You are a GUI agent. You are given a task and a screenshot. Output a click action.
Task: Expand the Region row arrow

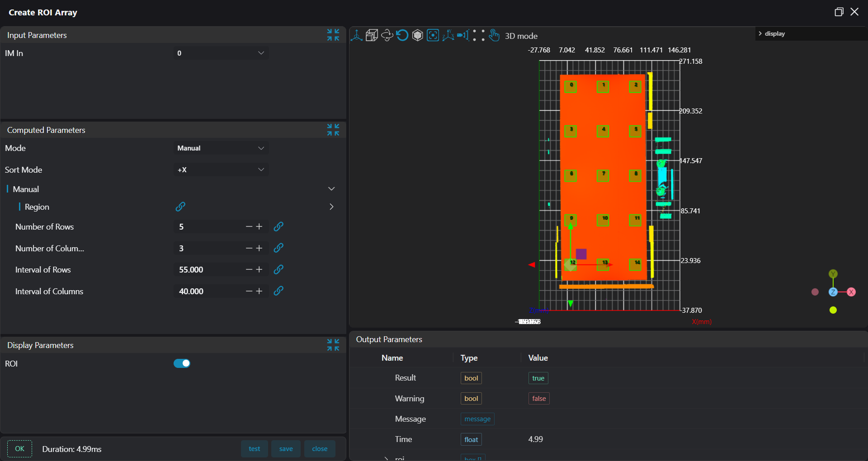(331, 207)
